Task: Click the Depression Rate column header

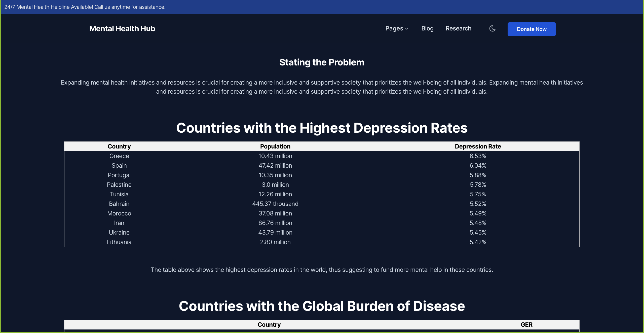Action: pyautogui.click(x=478, y=146)
